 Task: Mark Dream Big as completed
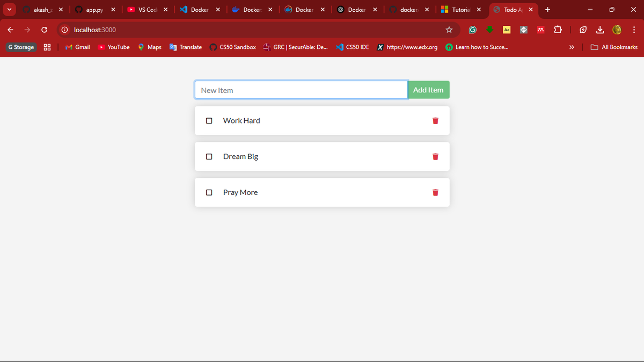209,157
